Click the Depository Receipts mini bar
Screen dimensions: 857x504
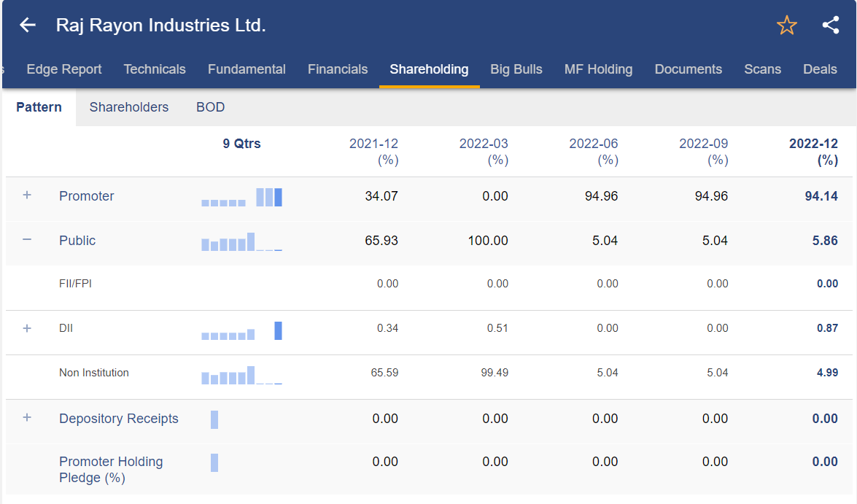tap(214, 419)
